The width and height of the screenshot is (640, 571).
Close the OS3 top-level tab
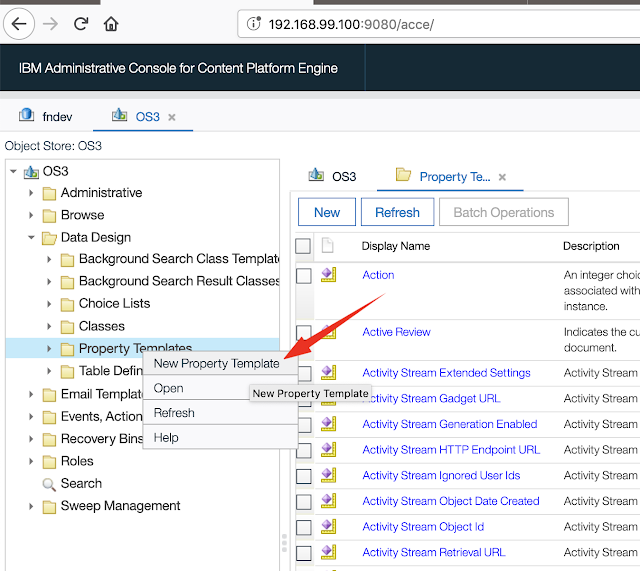coord(172,118)
